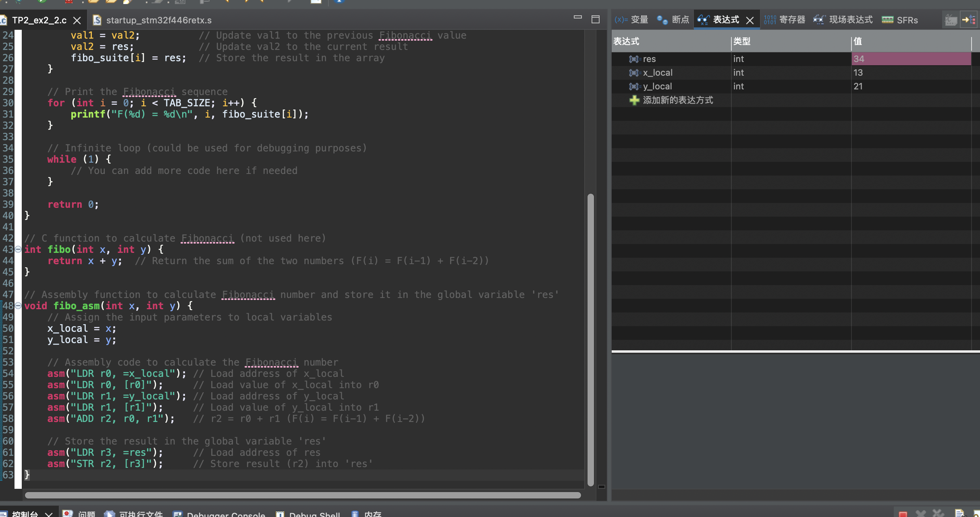Screen dimensions: 980x517
Task: Click the editor horizontal scrollbar
Action: [x=302, y=495]
